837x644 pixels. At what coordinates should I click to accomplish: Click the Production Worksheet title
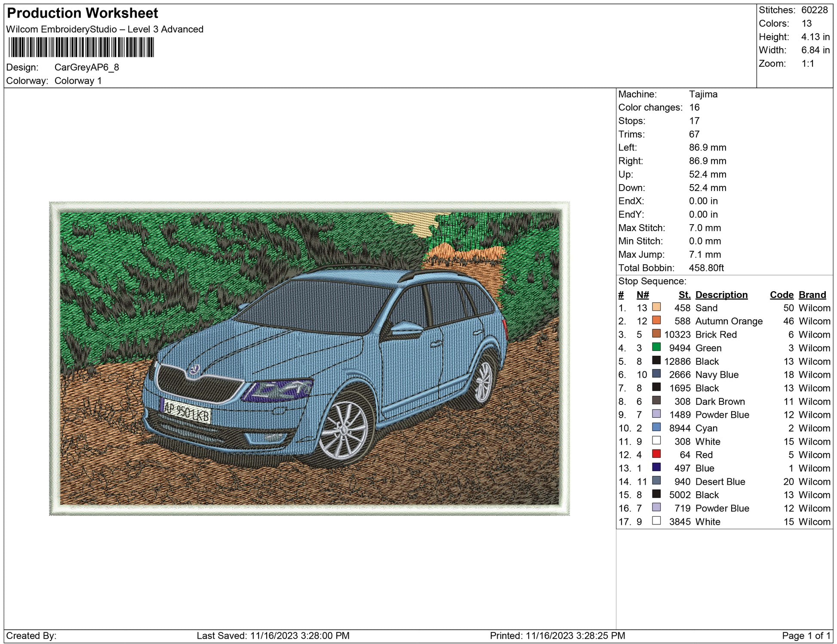coord(83,13)
